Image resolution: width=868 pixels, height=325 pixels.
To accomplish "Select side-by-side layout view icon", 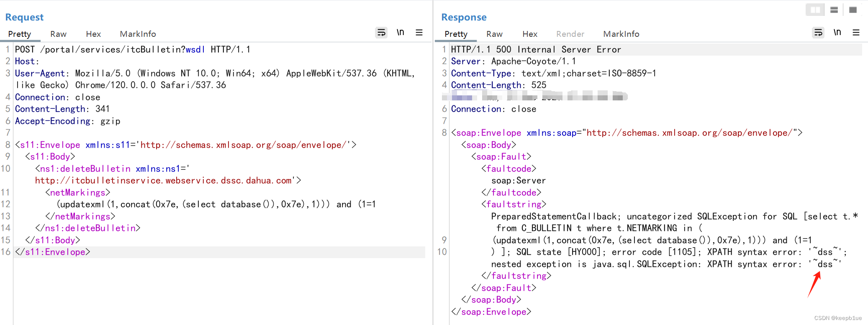I will (x=815, y=10).
